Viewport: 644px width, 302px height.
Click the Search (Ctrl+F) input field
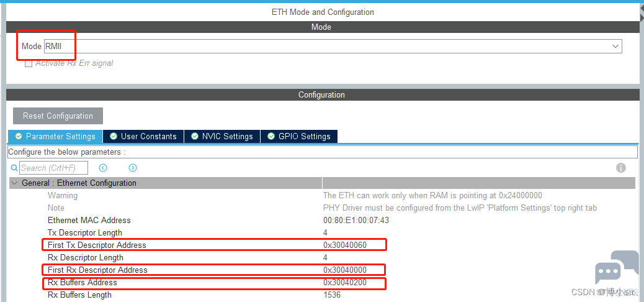[53, 168]
